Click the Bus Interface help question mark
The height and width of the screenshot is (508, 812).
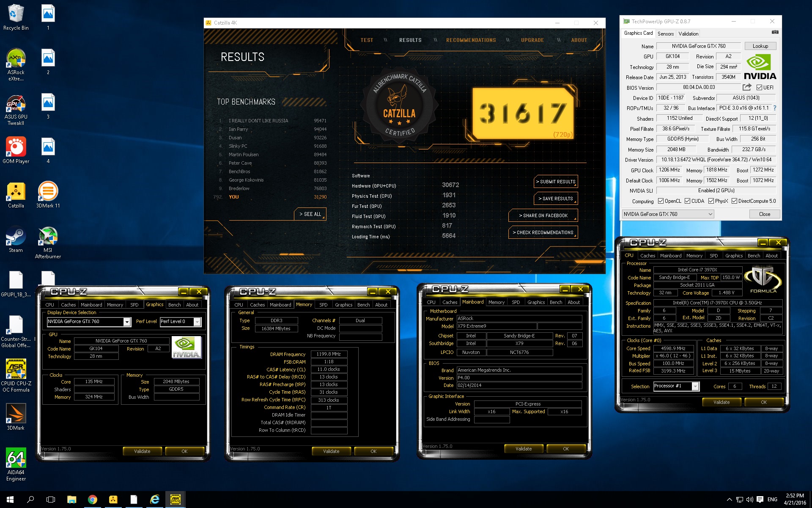775,108
